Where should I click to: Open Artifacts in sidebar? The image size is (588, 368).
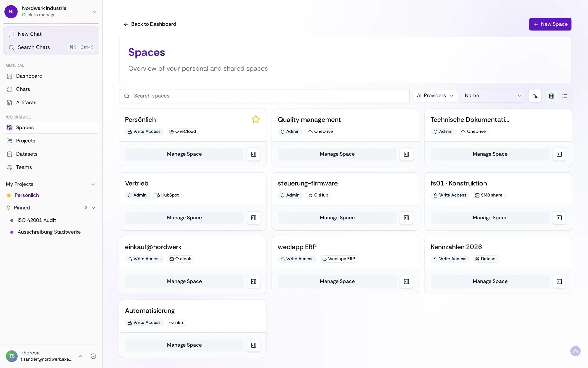click(x=51, y=103)
